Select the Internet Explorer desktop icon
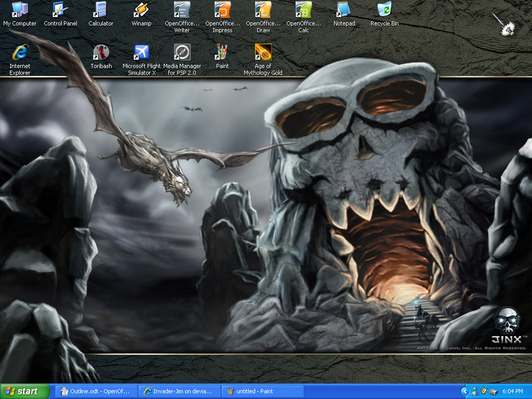Image resolution: width=532 pixels, height=399 pixels. point(20,60)
